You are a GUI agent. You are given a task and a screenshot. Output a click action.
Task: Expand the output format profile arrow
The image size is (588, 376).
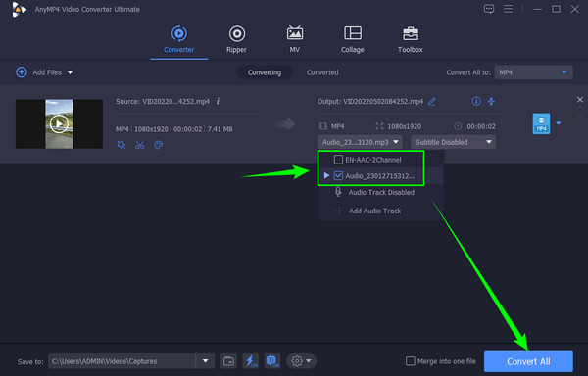click(559, 123)
